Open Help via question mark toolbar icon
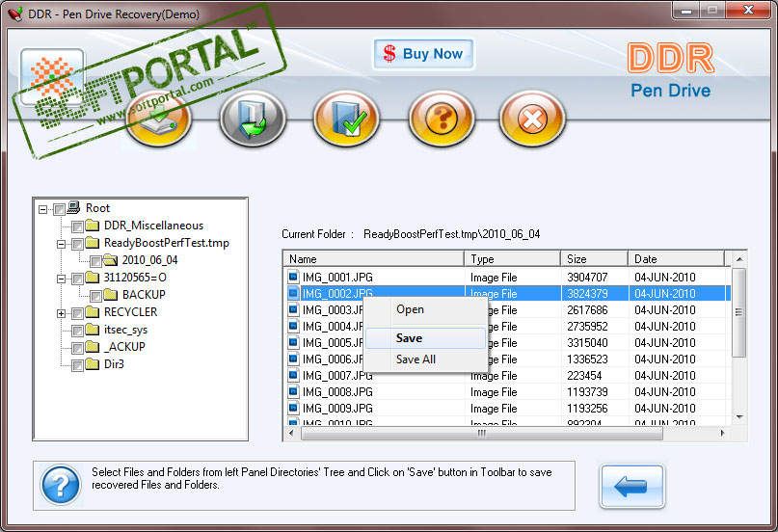 [442, 119]
